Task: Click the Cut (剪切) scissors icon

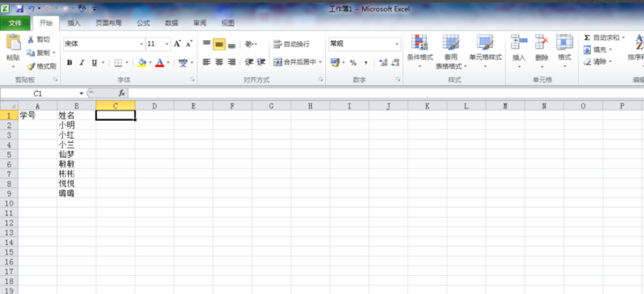Action: [x=31, y=40]
